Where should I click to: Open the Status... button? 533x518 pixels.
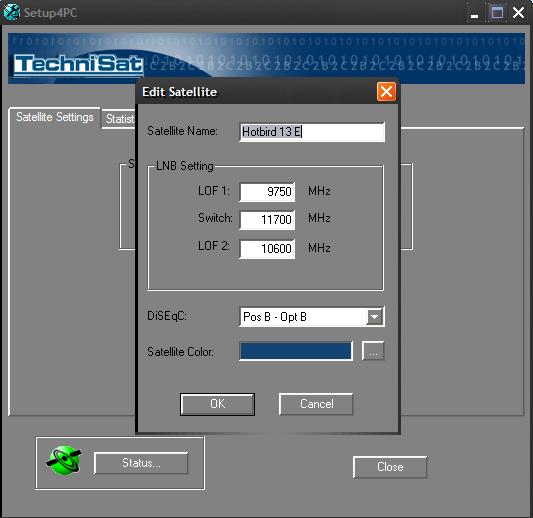click(x=141, y=463)
